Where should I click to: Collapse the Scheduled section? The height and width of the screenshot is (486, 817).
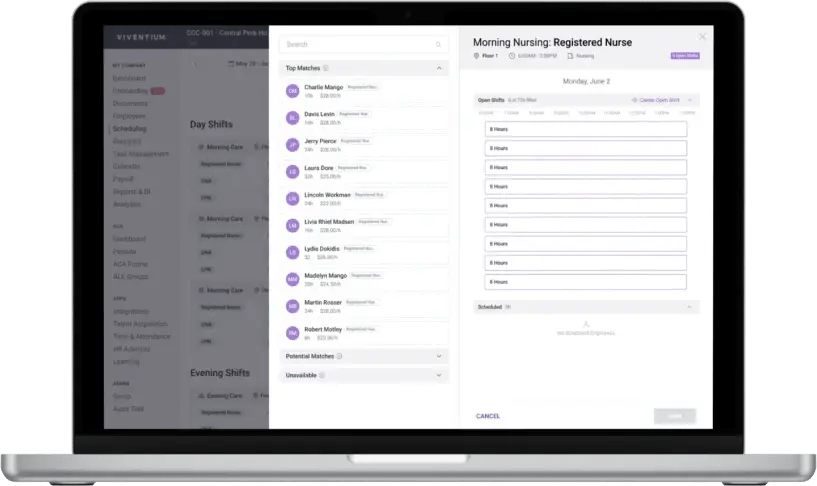pyautogui.click(x=689, y=307)
